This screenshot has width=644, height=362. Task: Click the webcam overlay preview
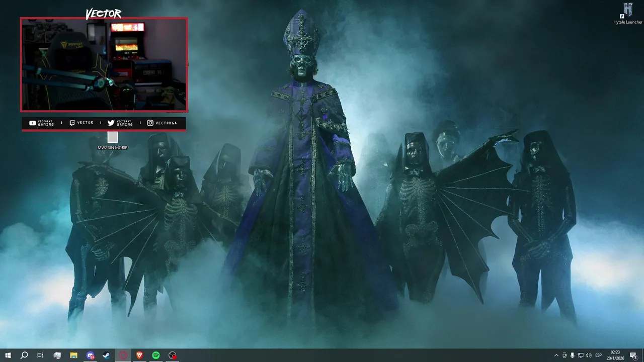click(x=104, y=64)
